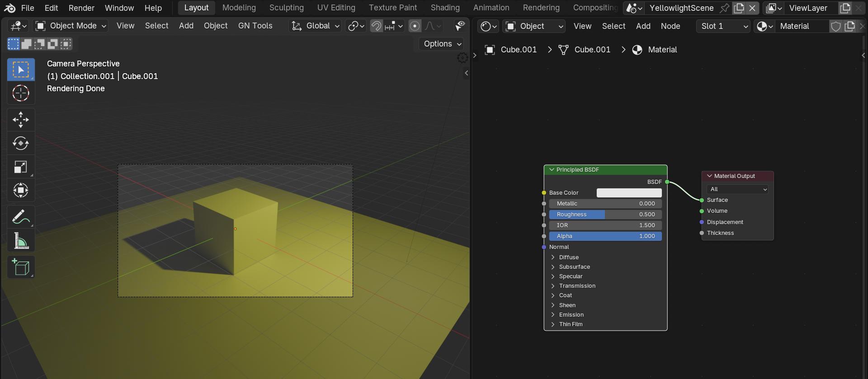This screenshot has height=379, width=868.
Task: Switch to the Shading workspace tab
Action: [445, 8]
